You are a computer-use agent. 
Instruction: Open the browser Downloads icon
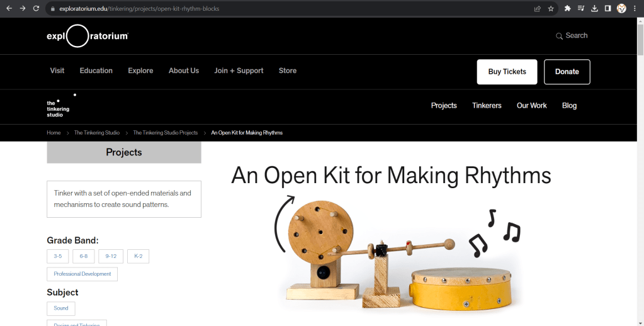pyautogui.click(x=594, y=9)
